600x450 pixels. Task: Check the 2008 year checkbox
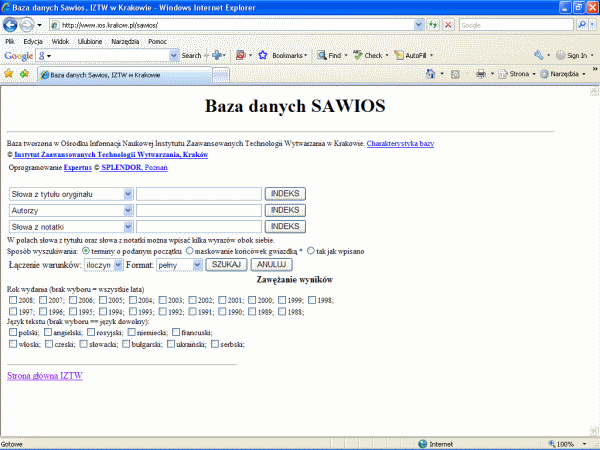click(13, 300)
